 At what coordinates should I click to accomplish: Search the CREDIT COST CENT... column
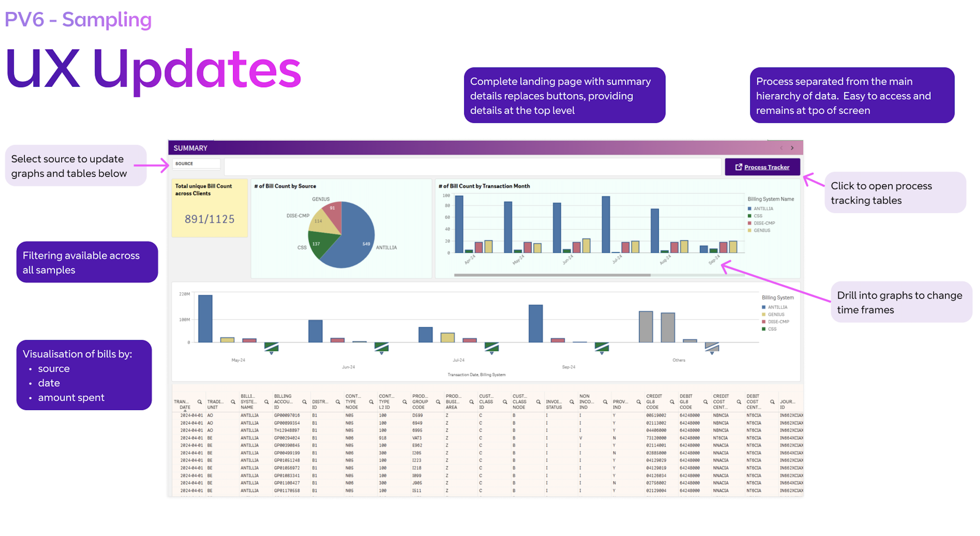[739, 402]
